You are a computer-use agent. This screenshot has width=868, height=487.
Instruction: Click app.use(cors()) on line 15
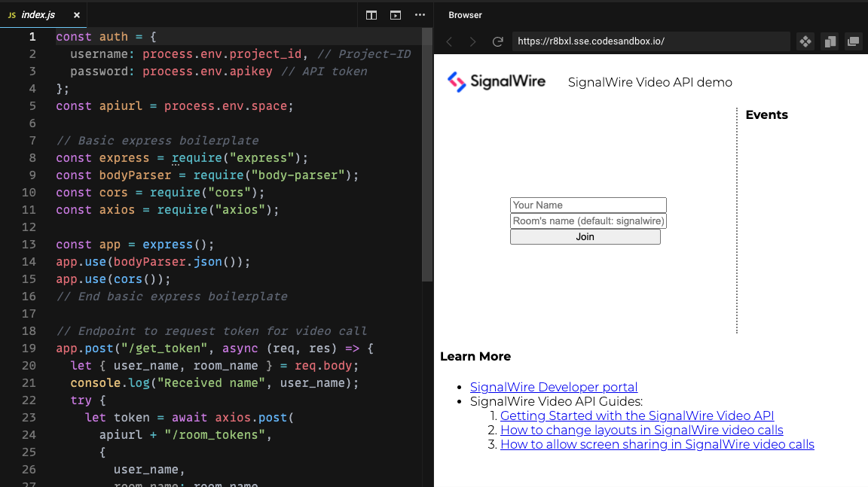[x=113, y=279]
